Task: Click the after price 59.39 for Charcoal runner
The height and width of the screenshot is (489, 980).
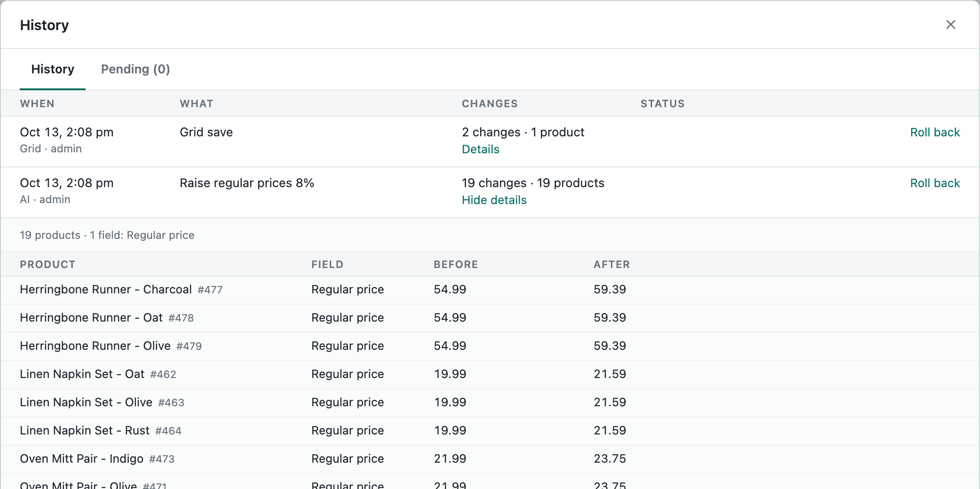Action: click(x=610, y=289)
